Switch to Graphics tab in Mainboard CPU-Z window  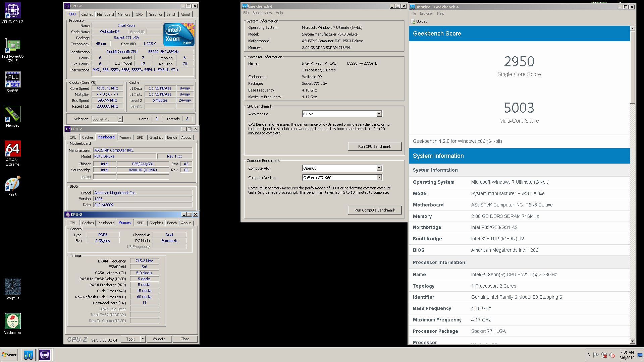point(156,137)
